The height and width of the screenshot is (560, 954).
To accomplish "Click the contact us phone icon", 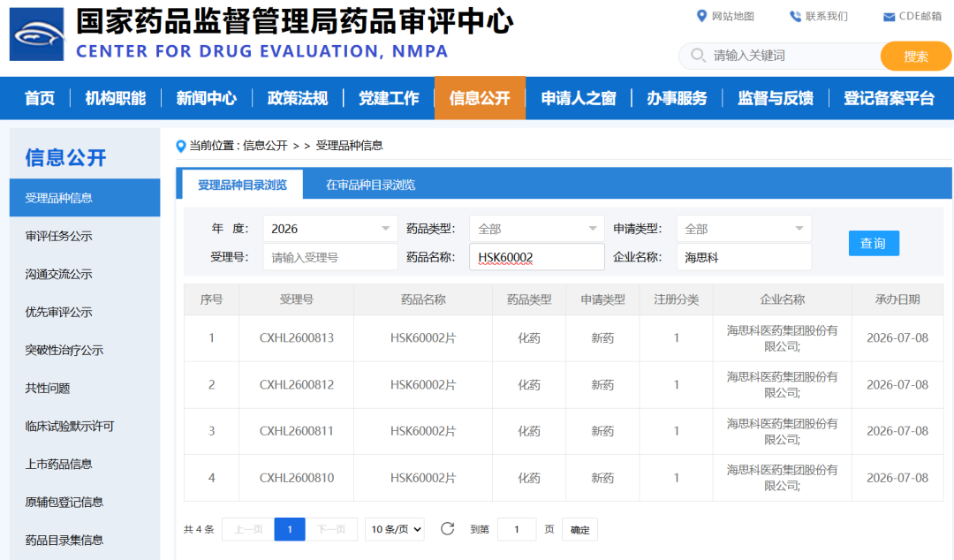I will point(795,17).
